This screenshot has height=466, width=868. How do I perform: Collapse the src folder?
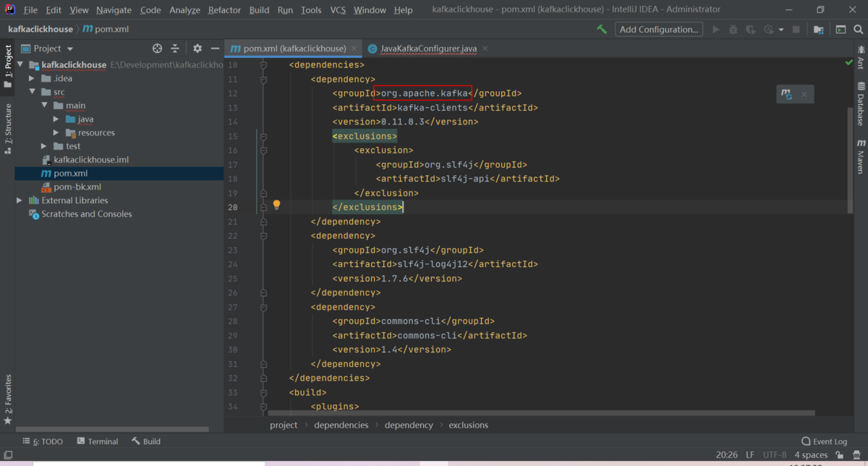coord(32,92)
